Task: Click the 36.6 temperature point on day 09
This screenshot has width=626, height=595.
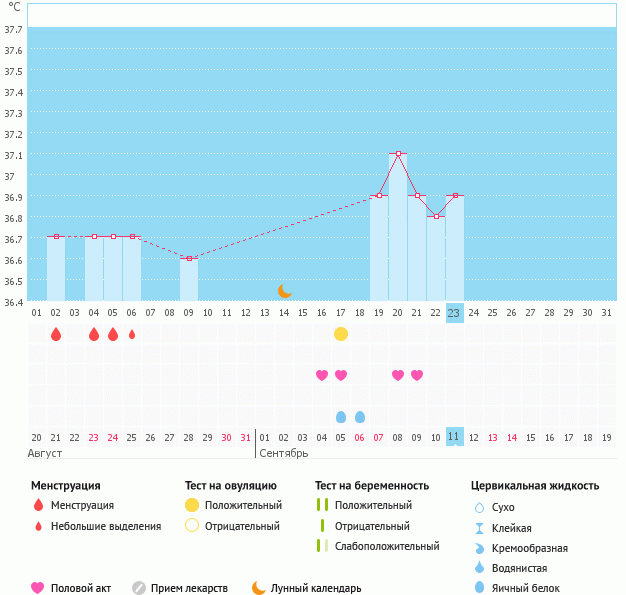Action: (x=189, y=258)
